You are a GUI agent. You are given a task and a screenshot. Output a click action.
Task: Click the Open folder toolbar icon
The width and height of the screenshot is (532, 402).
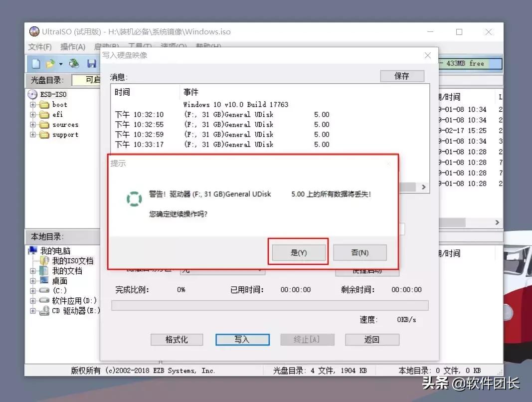pos(50,63)
